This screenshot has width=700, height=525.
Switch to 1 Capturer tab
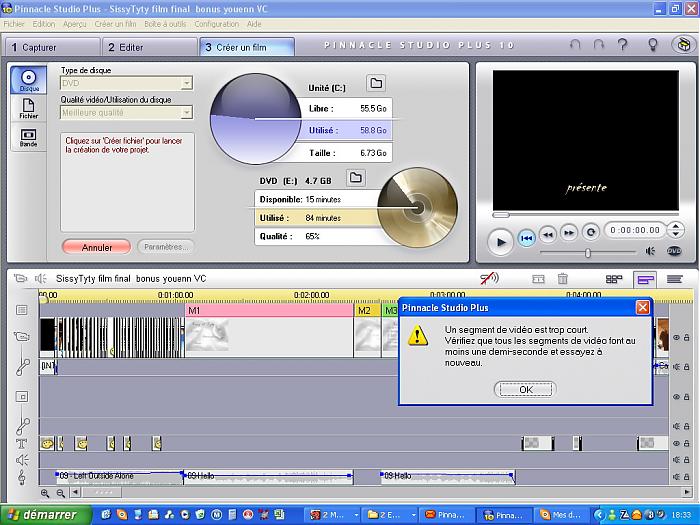pyautogui.click(x=52, y=47)
